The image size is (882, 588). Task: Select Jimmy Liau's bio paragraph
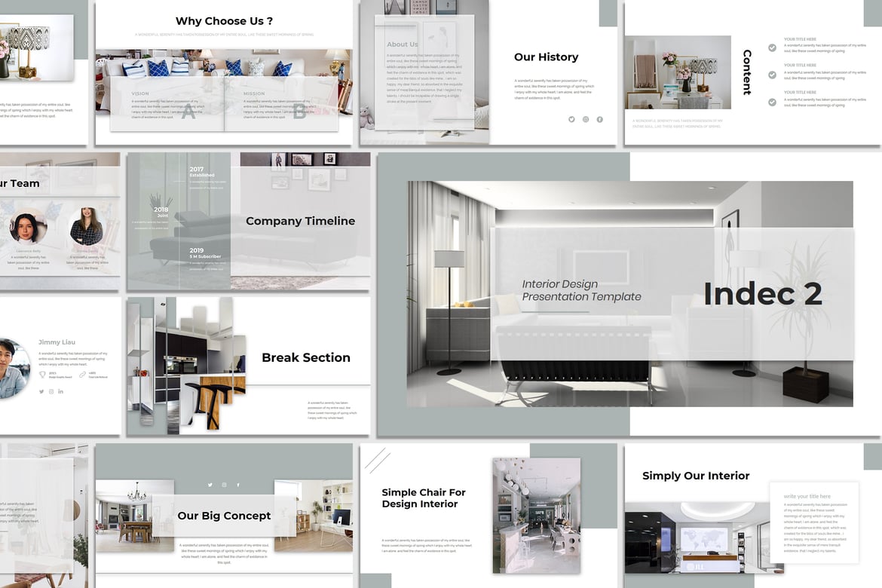[72, 358]
